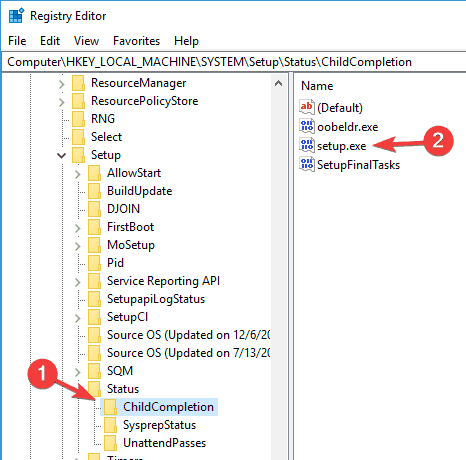
Task: Click the ResourceManager folder icon
Action: point(78,83)
